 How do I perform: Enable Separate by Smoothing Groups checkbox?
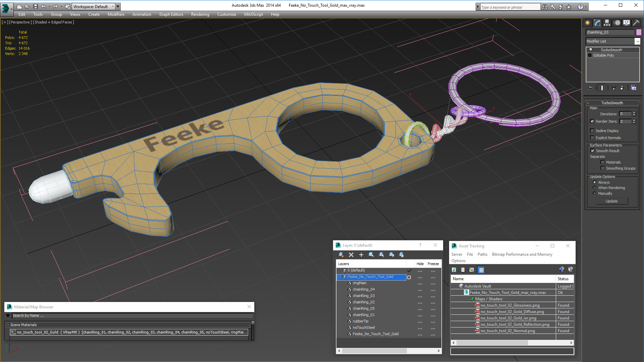pos(602,168)
